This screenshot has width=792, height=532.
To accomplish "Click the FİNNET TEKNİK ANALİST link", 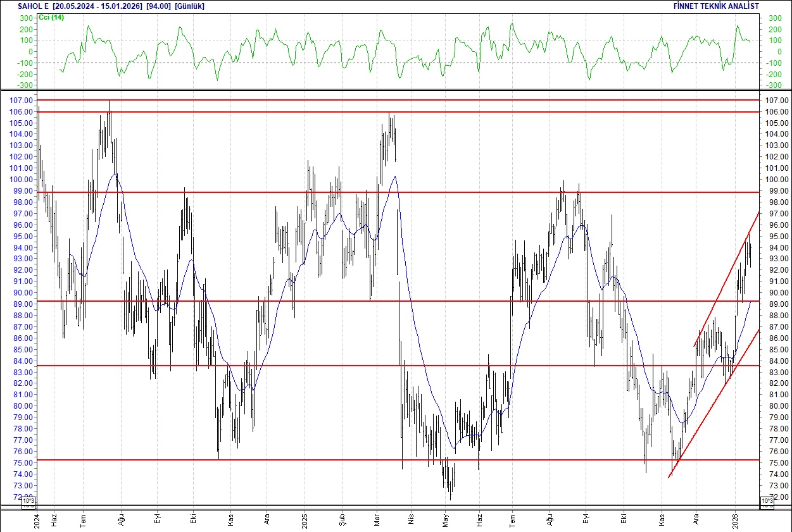I will pos(715,6).
